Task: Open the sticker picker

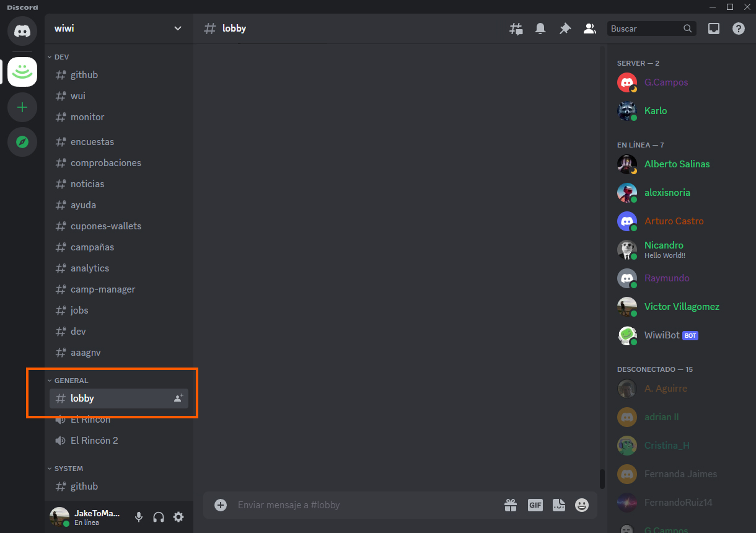Action: click(559, 505)
